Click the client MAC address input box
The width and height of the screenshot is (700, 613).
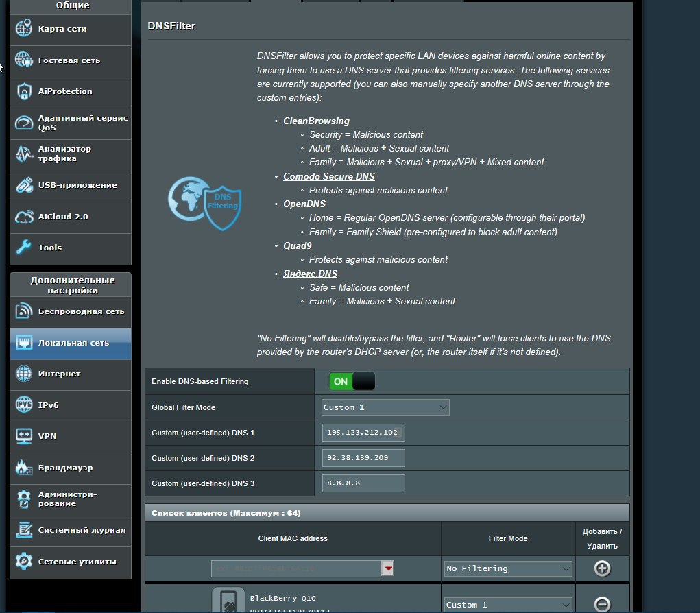tap(296, 568)
